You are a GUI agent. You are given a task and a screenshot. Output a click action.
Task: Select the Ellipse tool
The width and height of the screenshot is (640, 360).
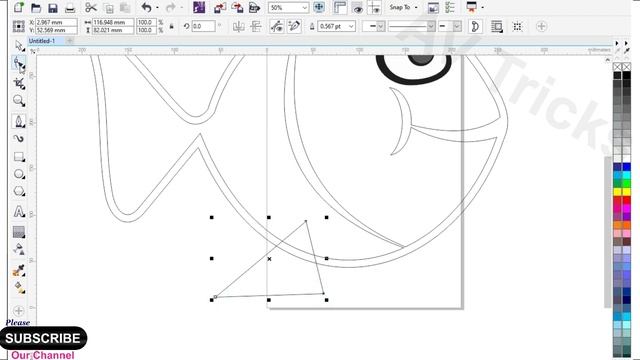[19, 174]
